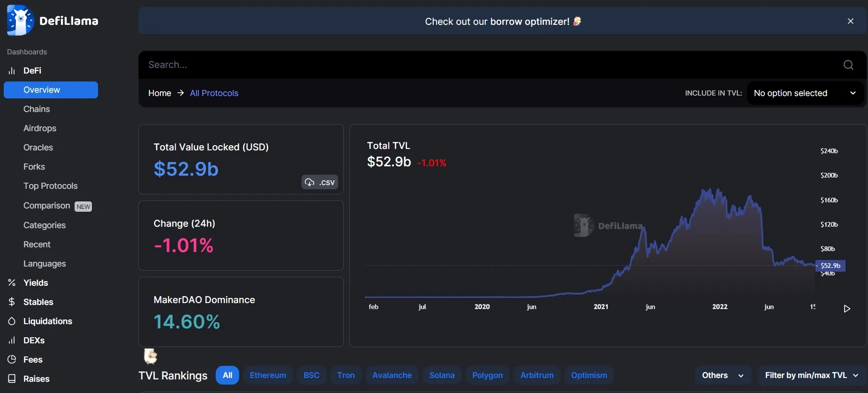
Task: Open the Fees dashboard
Action: pyautogui.click(x=33, y=359)
